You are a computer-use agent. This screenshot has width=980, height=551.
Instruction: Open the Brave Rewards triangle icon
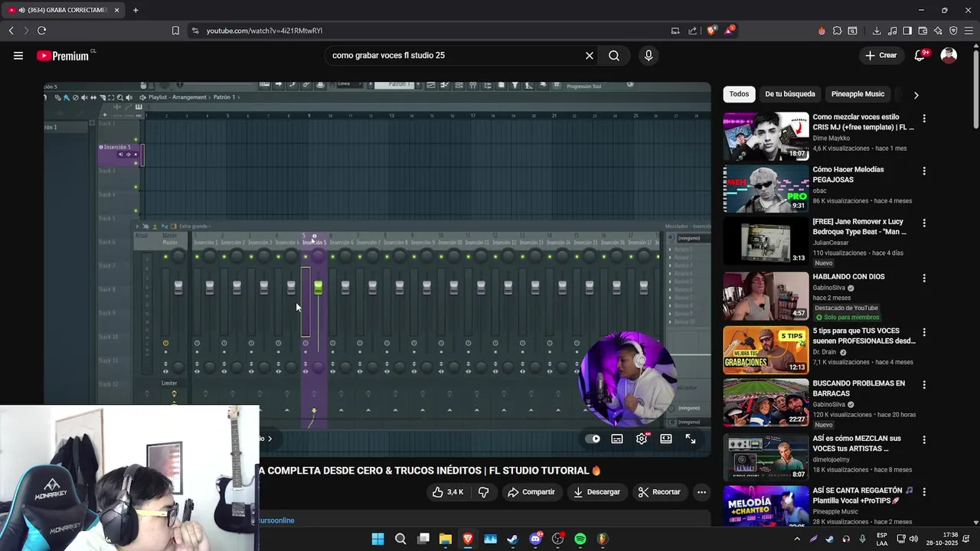tap(730, 31)
